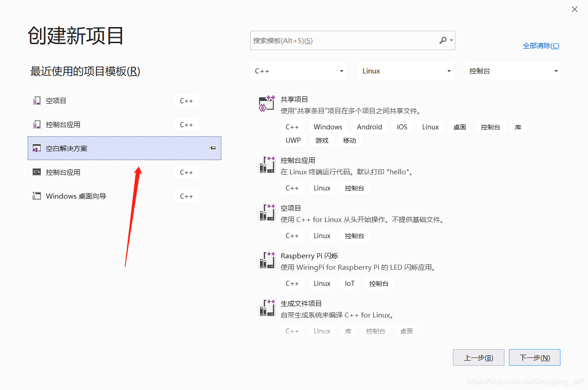Click the 上一步 back button
Image resolution: width=588 pixels, height=390 pixels.
tap(479, 357)
